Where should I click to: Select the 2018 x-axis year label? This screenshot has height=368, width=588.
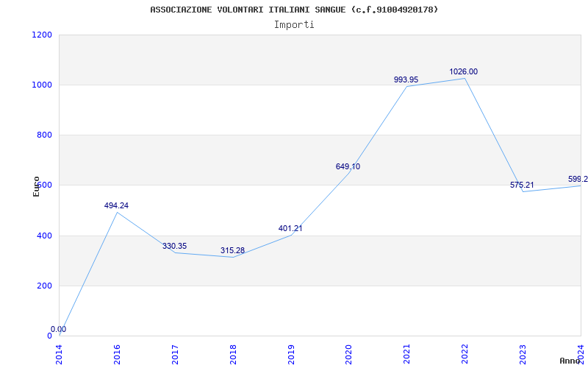(233, 354)
